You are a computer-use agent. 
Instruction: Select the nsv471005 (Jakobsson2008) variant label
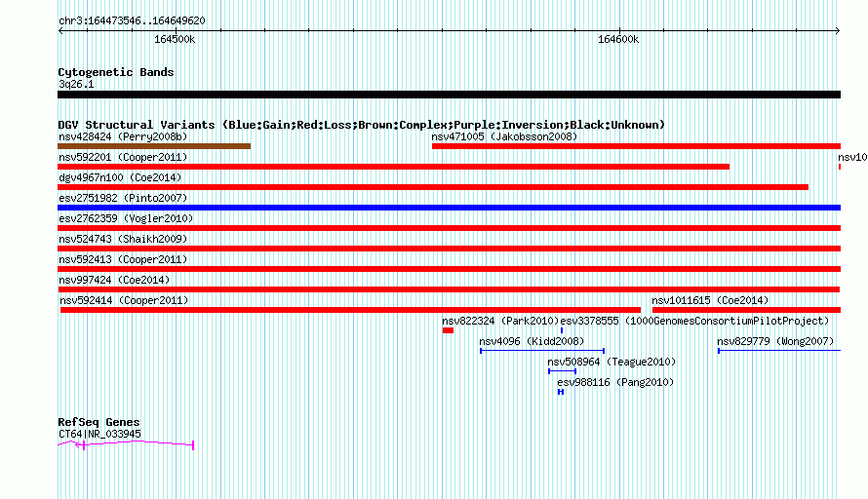click(x=504, y=136)
